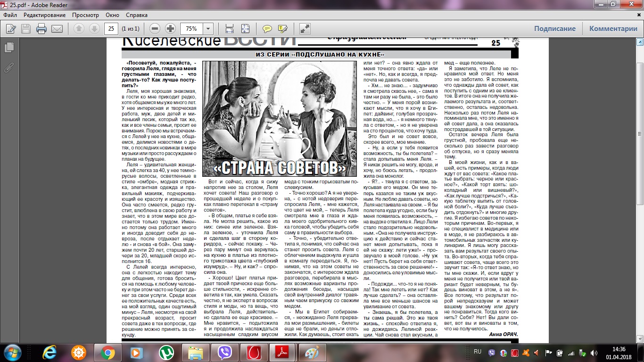Open the Справка menu
644x362 pixels.
click(137, 15)
